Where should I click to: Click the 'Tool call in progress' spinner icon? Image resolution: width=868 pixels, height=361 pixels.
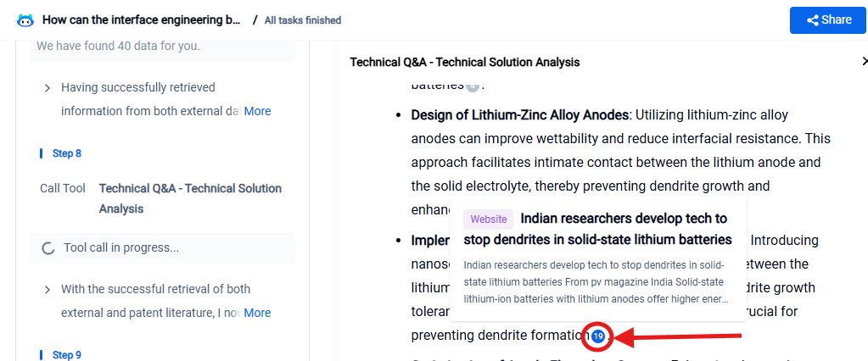point(48,248)
